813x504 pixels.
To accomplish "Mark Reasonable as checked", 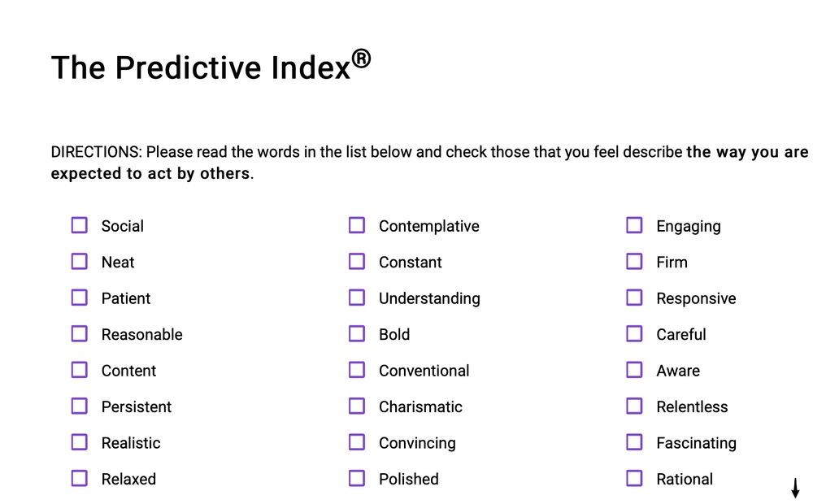I will coord(79,334).
